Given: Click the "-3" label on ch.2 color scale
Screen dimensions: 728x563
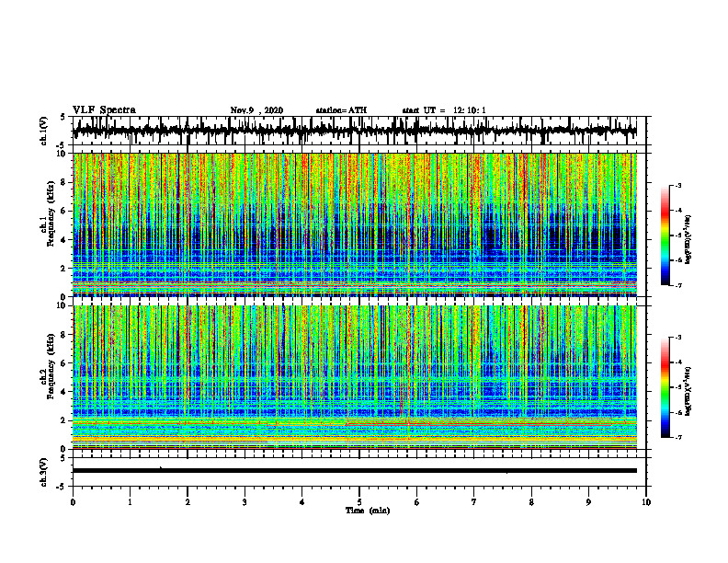Looking at the screenshot, I should coord(678,338).
